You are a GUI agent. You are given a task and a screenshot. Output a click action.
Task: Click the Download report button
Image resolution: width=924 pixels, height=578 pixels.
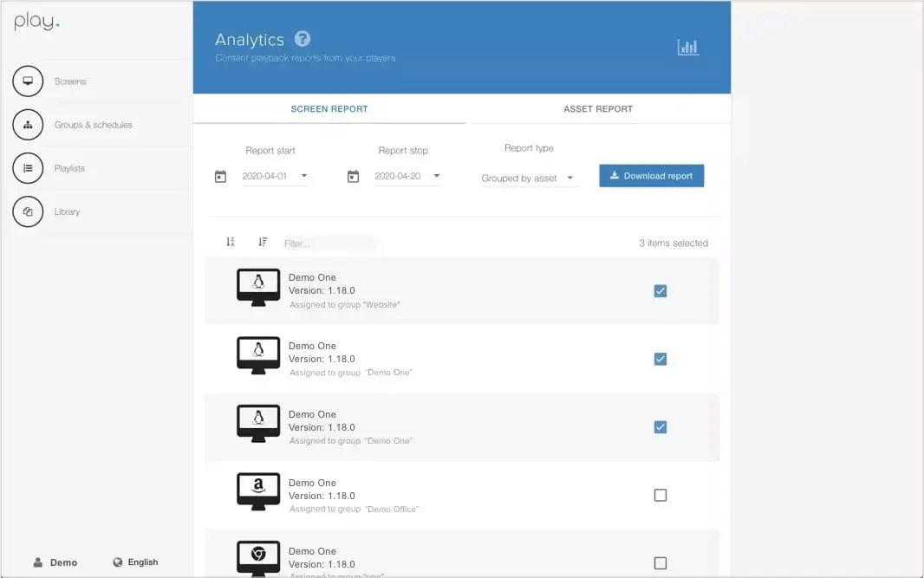click(651, 176)
